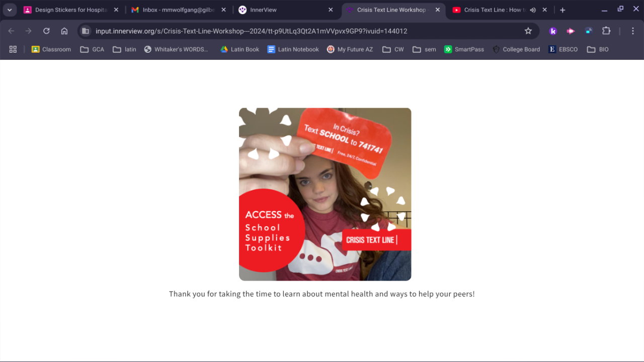Open Chrome's three-dot menu

click(633, 31)
